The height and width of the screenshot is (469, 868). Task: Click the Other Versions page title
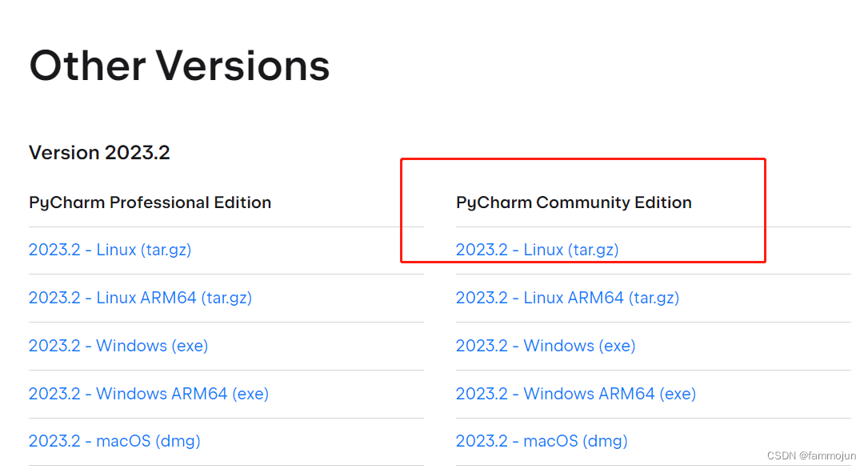(179, 66)
